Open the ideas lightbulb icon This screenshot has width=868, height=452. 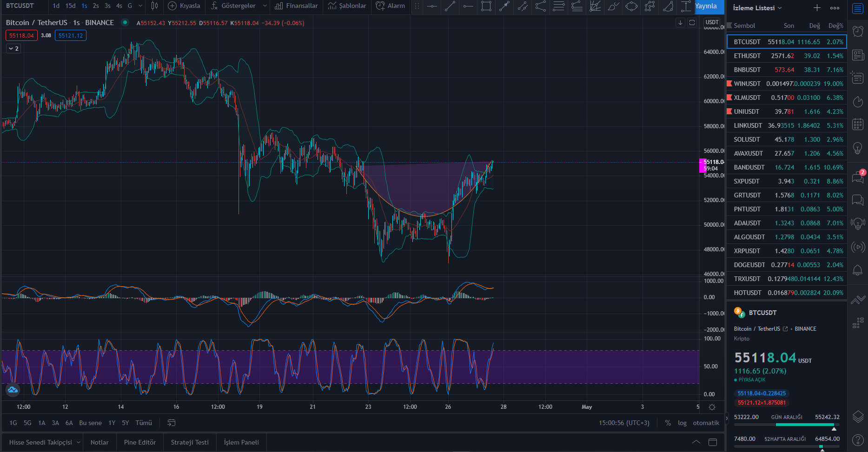[x=858, y=148]
